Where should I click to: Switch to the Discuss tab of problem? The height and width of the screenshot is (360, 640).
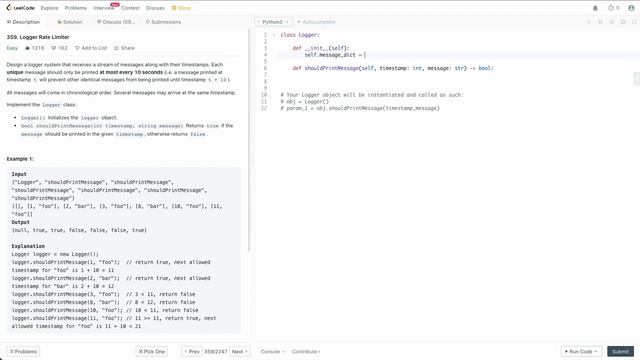coord(116,22)
